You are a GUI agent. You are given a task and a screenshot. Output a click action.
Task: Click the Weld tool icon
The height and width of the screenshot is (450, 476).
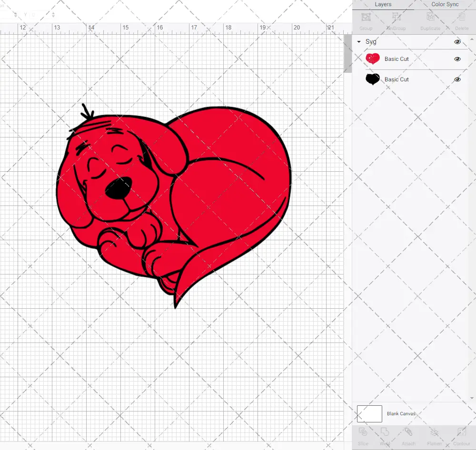(x=385, y=432)
